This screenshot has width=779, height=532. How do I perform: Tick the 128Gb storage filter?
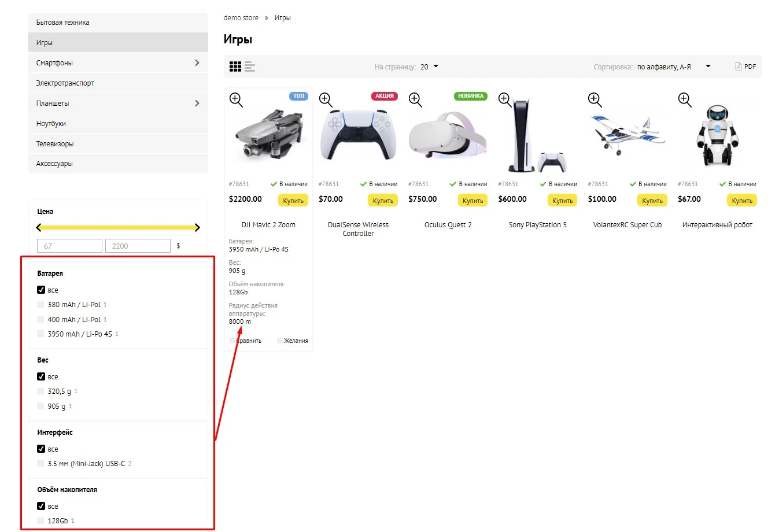point(41,521)
